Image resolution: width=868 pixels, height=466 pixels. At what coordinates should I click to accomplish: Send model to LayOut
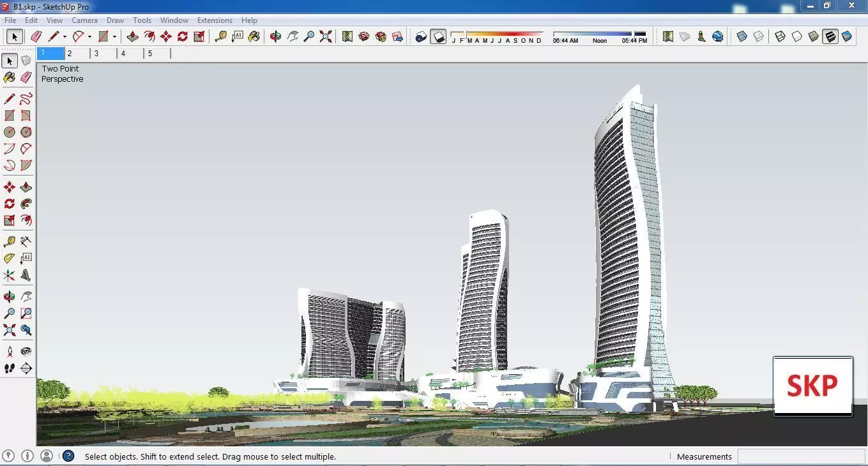pyautogui.click(x=397, y=36)
